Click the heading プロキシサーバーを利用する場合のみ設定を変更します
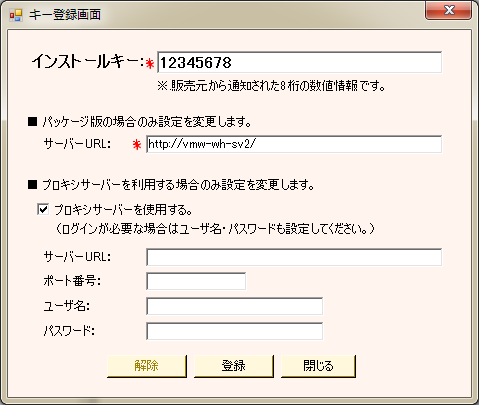Viewport: 479px width, 405px height. 178,185
